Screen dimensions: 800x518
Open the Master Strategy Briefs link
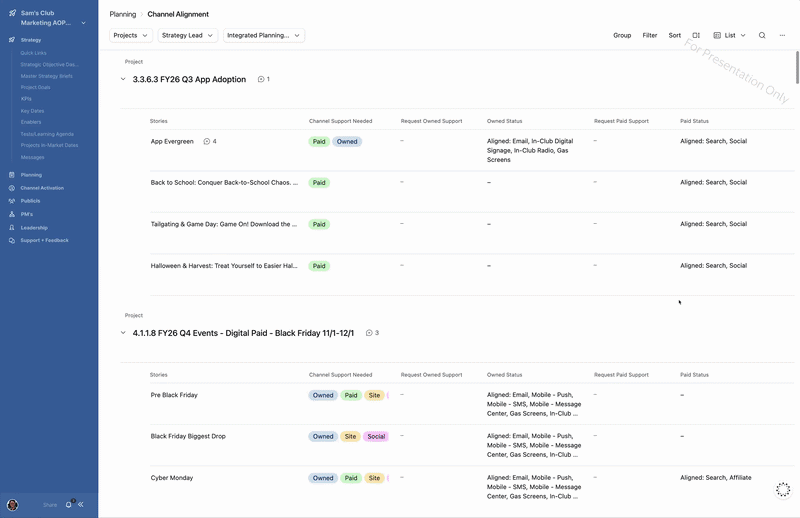(x=46, y=76)
